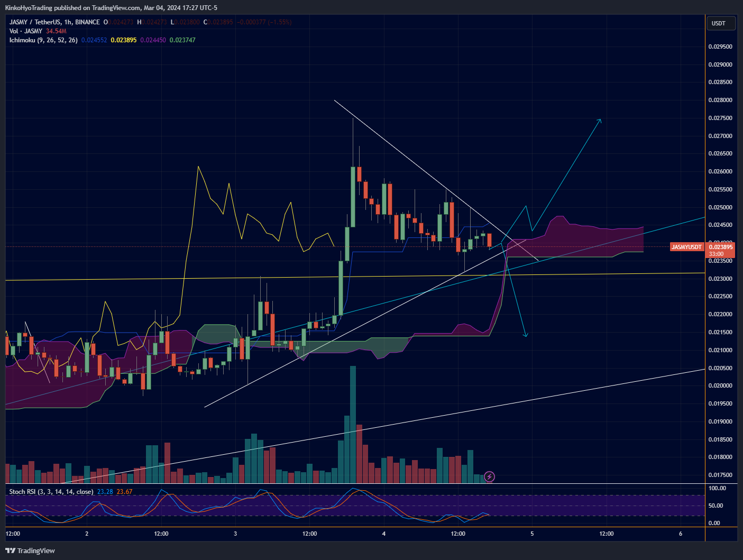Viewport: 743px width, 560px height.
Task: Click the date label 6 on time axis
Action: click(681, 534)
